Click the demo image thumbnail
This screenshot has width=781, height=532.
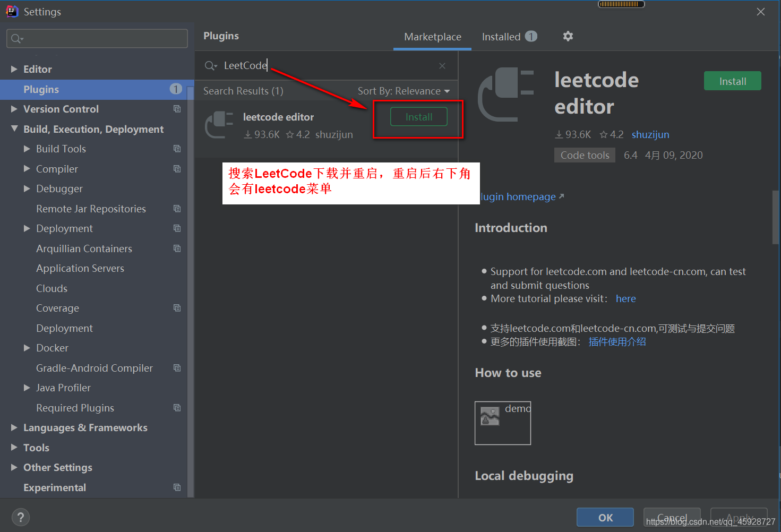[x=503, y=423]
